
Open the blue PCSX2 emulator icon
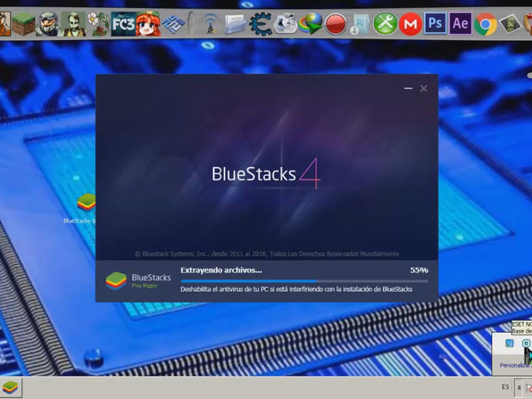[x=173, y=24]
